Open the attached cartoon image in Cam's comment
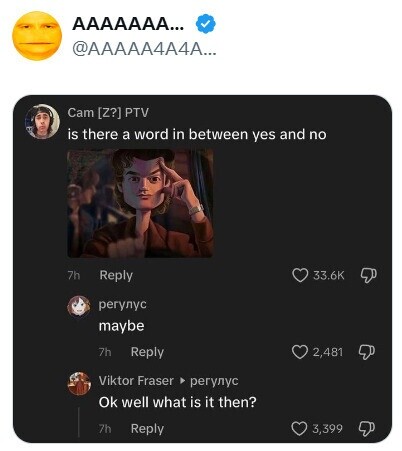 [x=140, y=204]
